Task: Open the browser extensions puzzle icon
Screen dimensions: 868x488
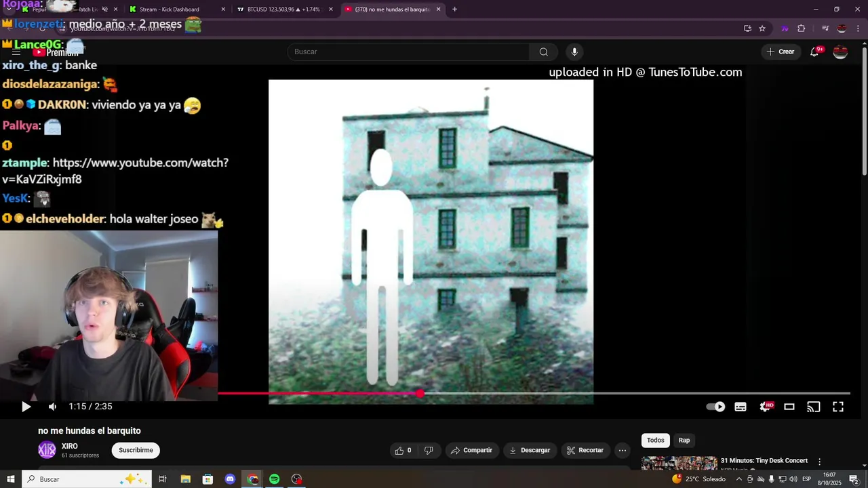Action: click(802, 28)
